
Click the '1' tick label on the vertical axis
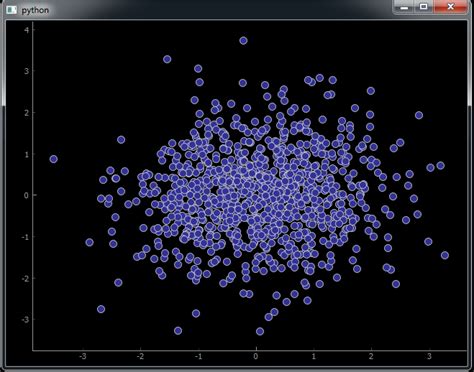[x=27, y=154]
